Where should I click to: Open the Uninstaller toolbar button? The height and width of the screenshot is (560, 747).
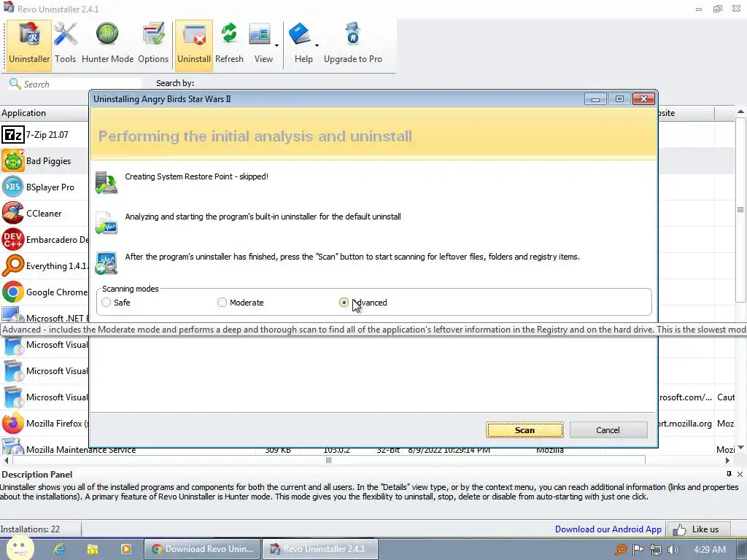pos(29,44)
